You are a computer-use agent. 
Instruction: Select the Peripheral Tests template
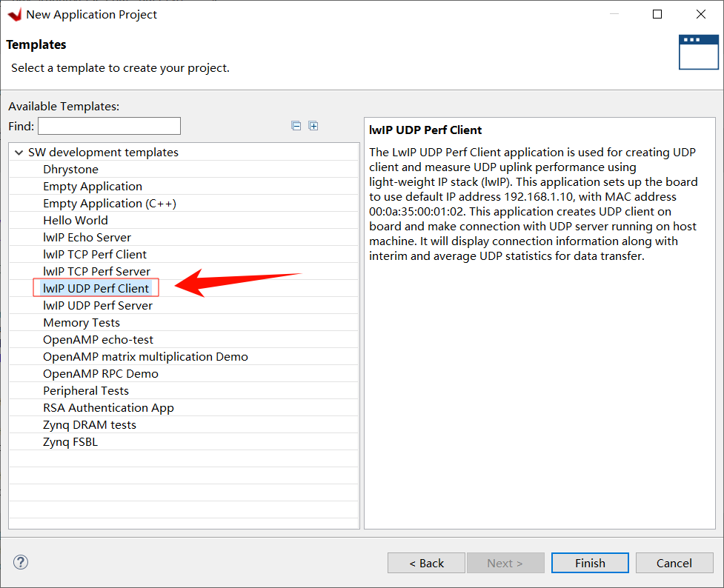point(85,390)
